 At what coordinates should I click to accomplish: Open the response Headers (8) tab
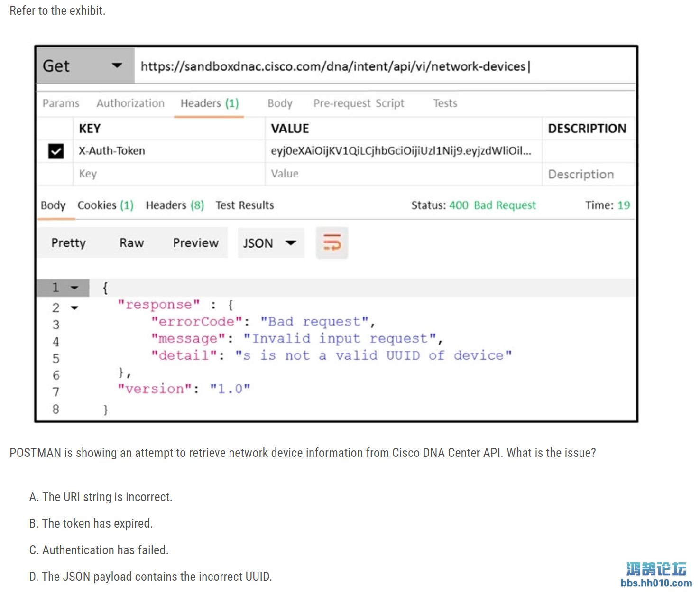click(x=175, y=205)
